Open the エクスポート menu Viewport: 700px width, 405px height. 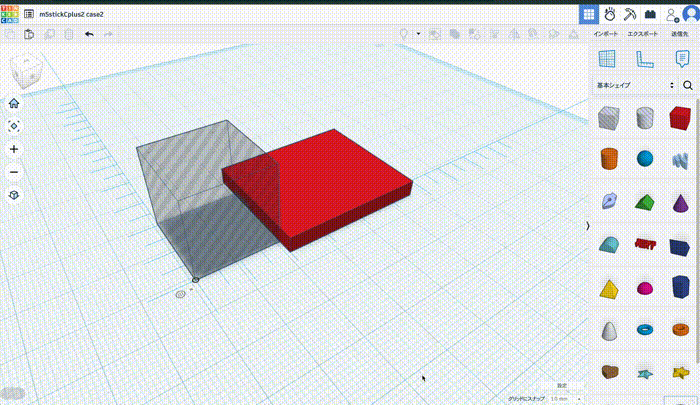(x=642, y=34)
